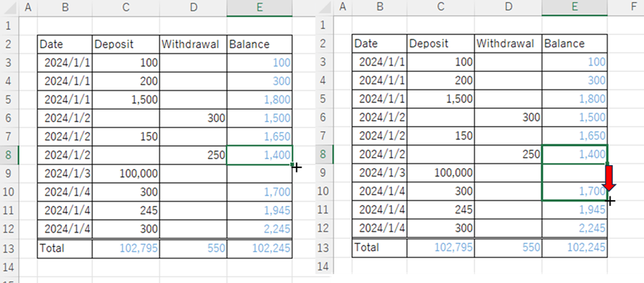The height and width of the screenshot is (283, 644).
Task: Select row 8 header in left spreadsheet
Action: (x=10, y=156)
